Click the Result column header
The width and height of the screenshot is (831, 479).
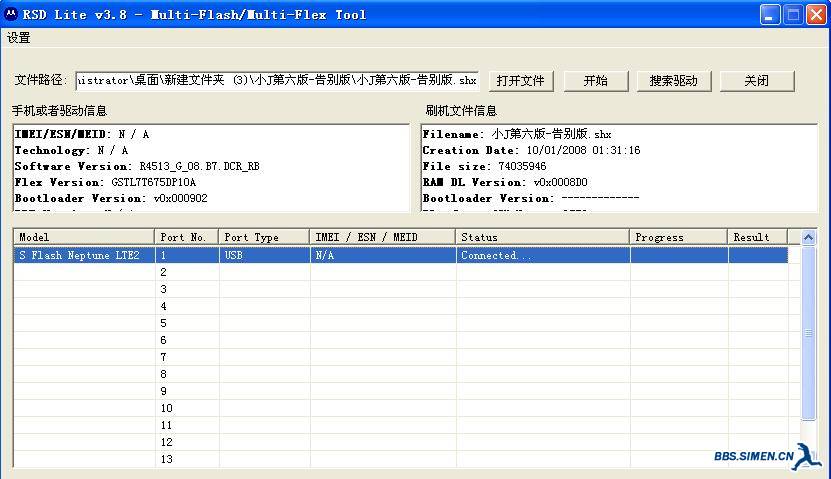coord(758,237)
